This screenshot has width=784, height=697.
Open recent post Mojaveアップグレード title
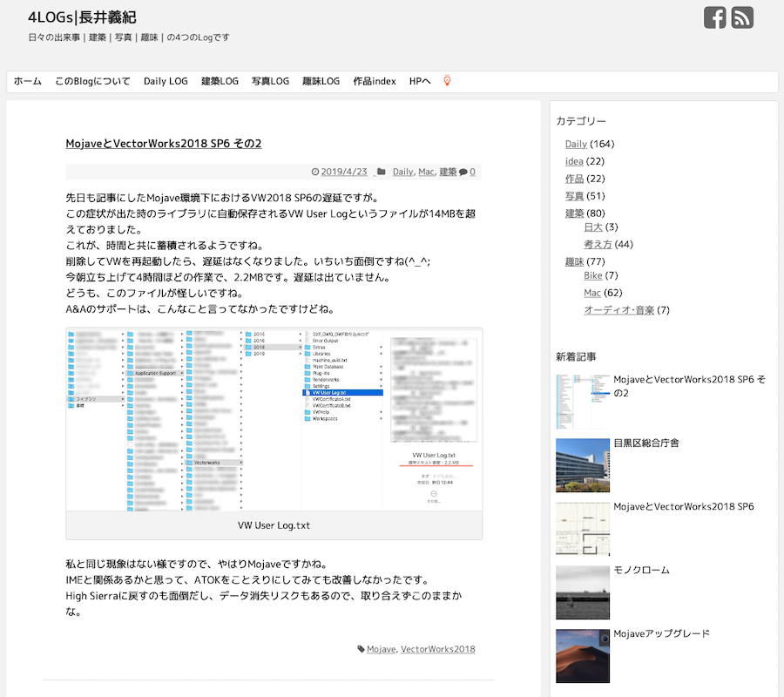click(x=661, y=633)
